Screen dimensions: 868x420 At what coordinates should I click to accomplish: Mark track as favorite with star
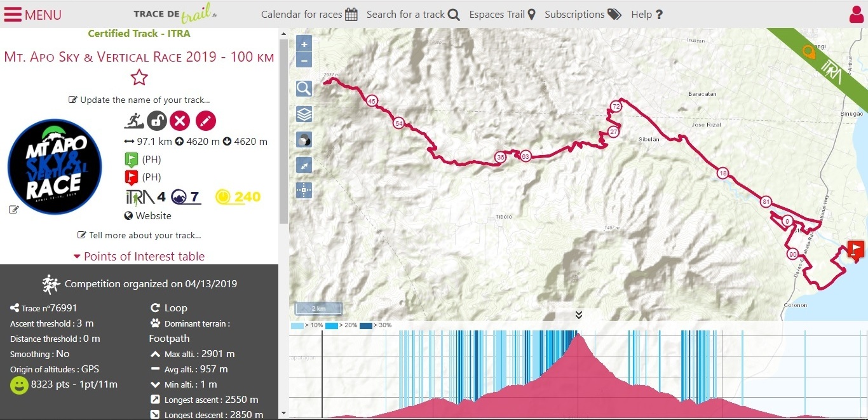tap(139, 78)
